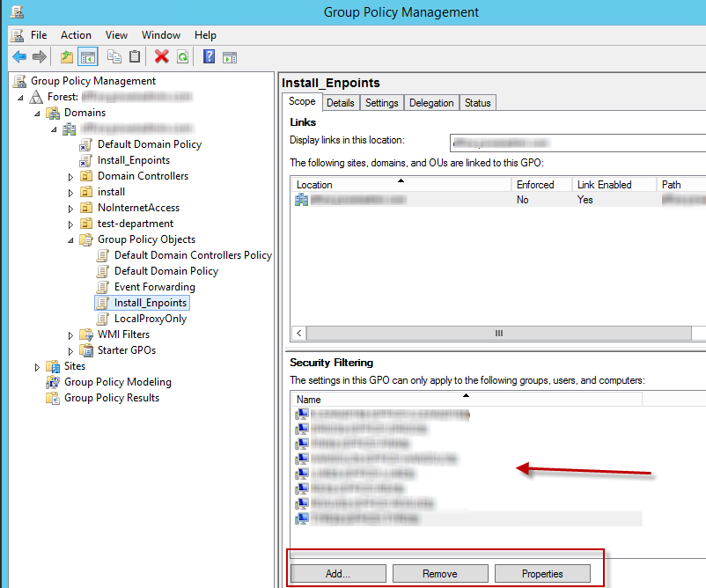Open the Action menu
This screenshot has height=588, width=706.
click(76, 35)
